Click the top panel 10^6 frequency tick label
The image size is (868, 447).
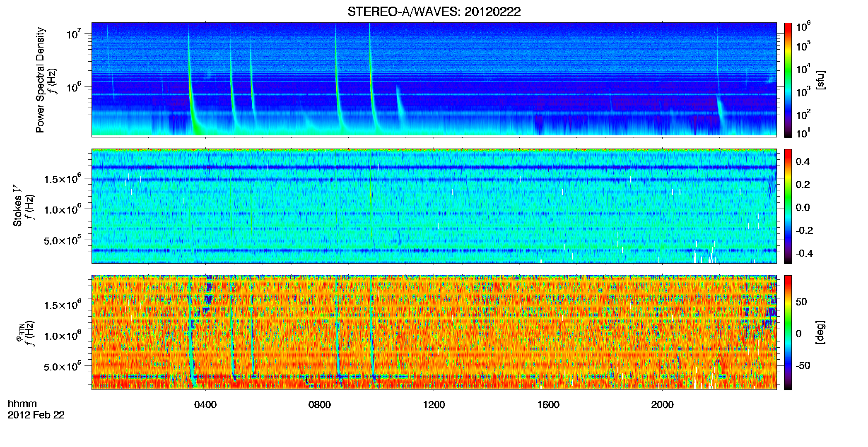[x=74, y=87]
